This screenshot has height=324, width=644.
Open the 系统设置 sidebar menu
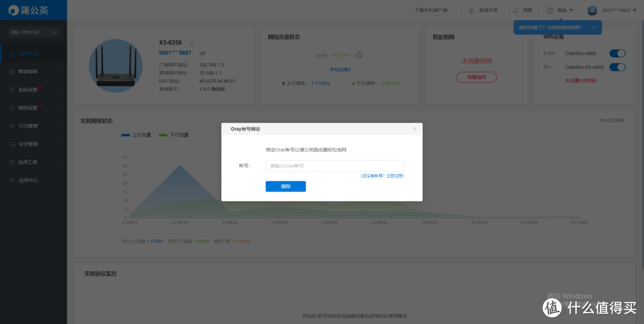pyautogui.click(x=33, y=90)
